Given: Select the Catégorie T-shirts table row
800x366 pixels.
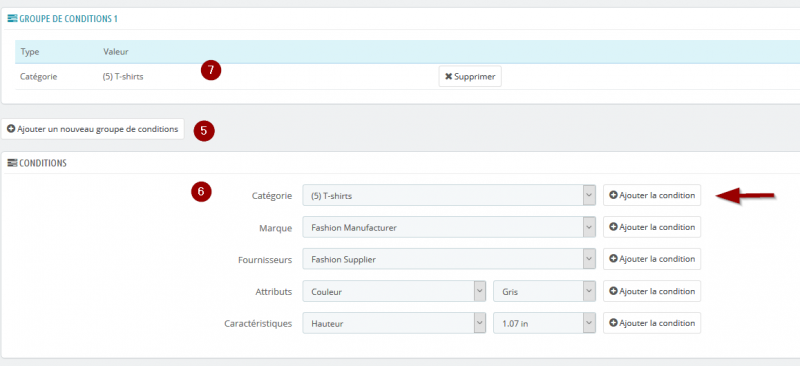Looking at the screenshot, I should tap(408, 77).
